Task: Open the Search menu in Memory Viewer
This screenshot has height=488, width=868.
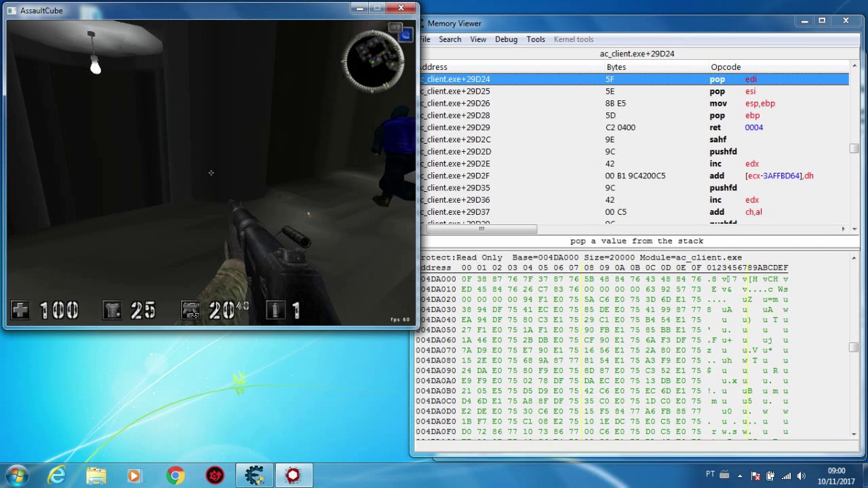Action: [450, 39]
